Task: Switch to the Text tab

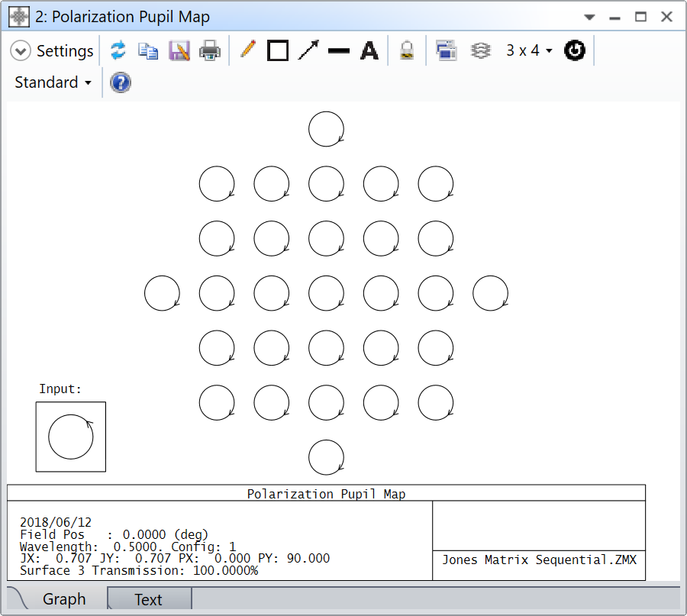Action: pos(148,599)
